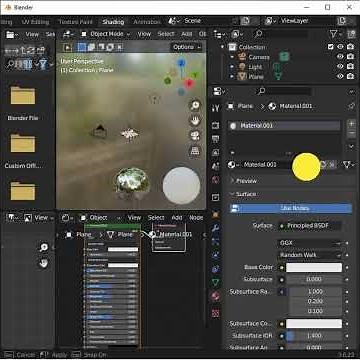Open the Select menu in the 3D viewport header

point(166,34)
